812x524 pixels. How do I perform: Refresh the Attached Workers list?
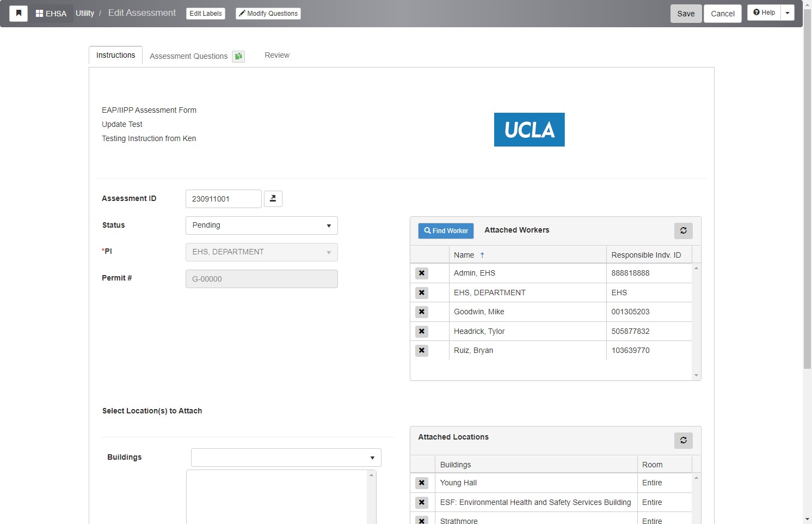click(684, 231)
